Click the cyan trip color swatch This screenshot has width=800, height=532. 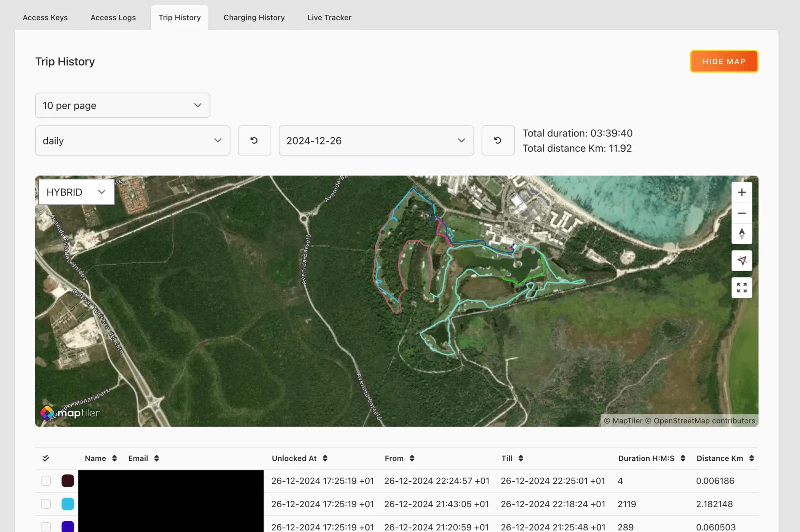pos(68,504)
